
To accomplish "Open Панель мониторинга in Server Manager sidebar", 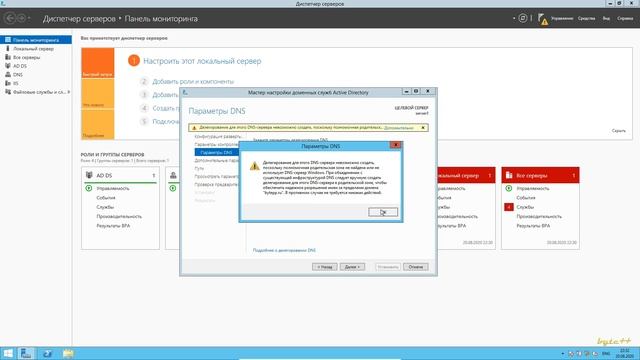I will pos(36,40).
